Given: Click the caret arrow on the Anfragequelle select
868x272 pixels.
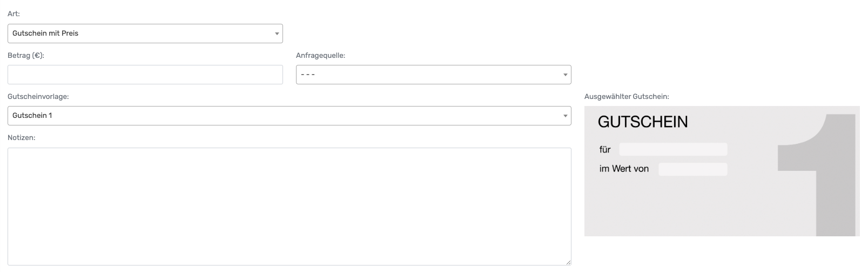Looking at the screenshot, I should [565, 75].
